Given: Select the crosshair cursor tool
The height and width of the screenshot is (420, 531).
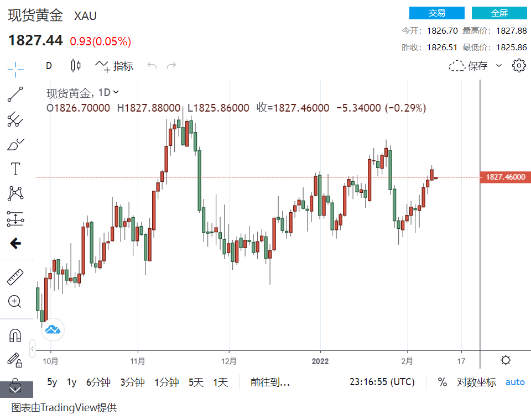Looking at the screenshot, I should tap(15, 69).
